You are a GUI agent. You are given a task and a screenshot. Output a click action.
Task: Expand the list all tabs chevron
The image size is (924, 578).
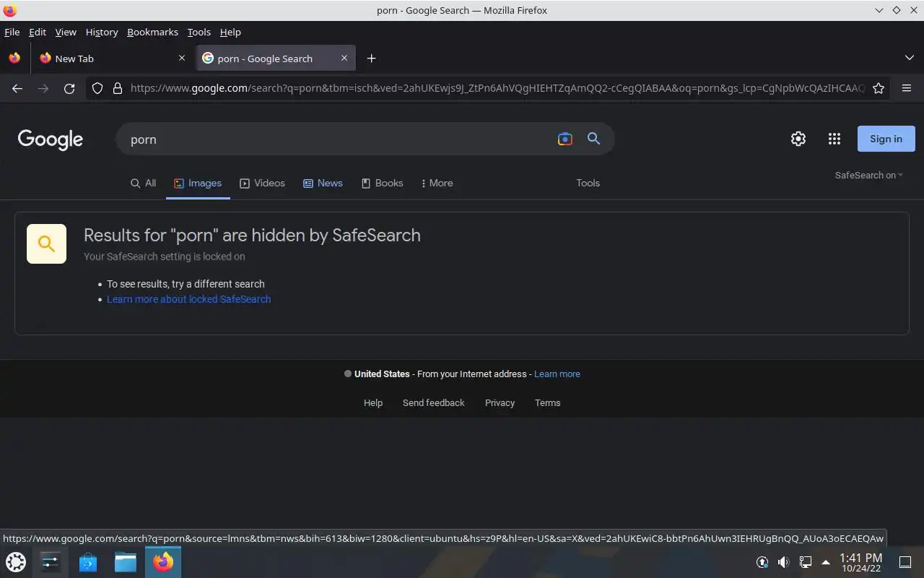[x=909, y=58]
